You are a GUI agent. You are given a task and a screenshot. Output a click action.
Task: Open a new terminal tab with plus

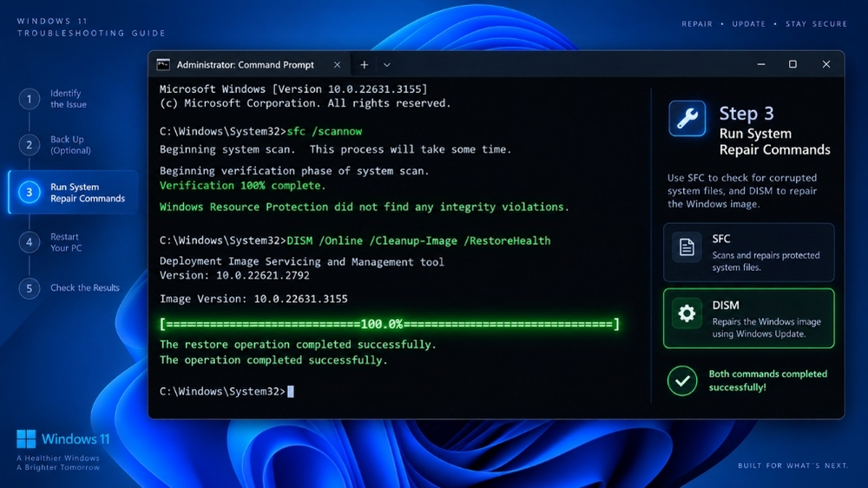coord(365,65)
